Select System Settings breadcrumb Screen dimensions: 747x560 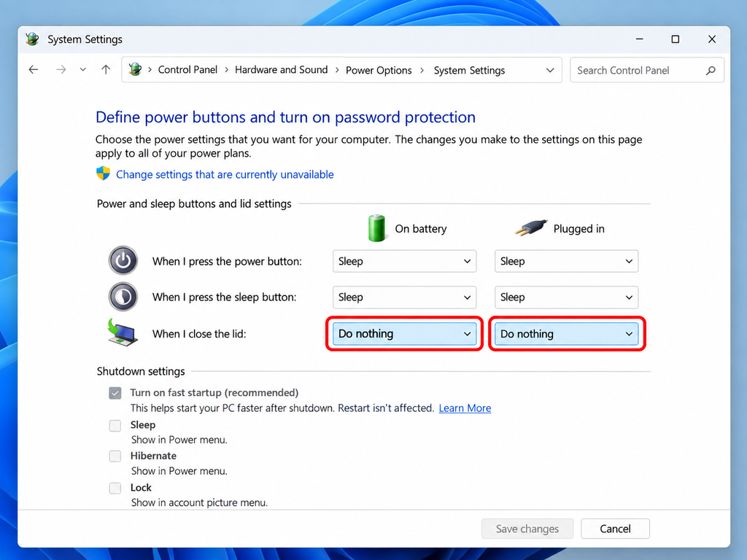469,70
